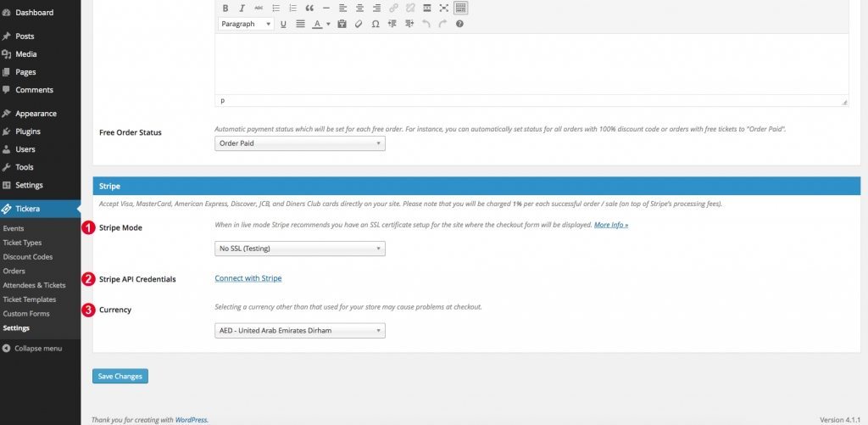Click the Bold formatting icon

coord(225,8)
